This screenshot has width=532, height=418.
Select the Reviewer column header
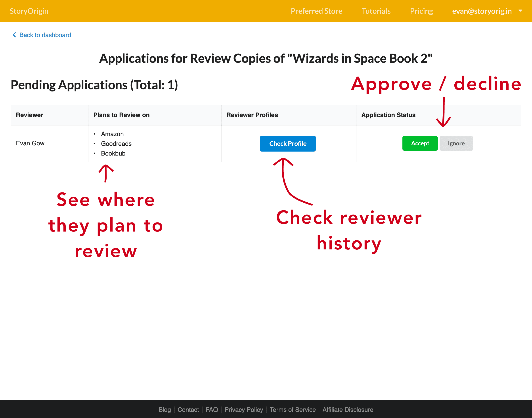click(29, 115)
